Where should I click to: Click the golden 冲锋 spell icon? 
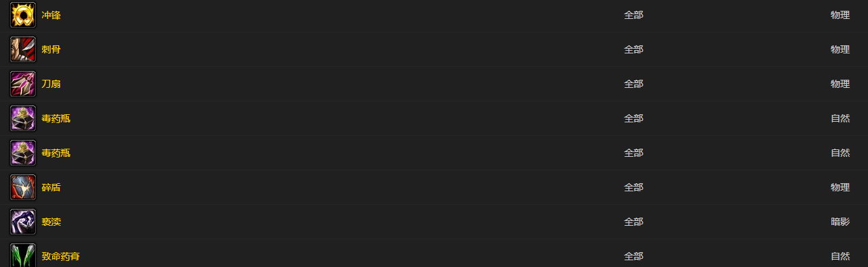[23, 15]
